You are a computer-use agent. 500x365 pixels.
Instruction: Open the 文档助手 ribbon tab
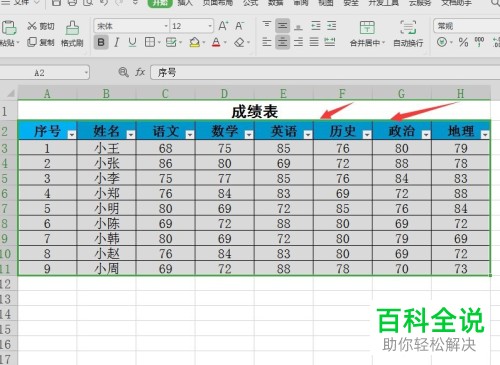click(x=457, y=3)
